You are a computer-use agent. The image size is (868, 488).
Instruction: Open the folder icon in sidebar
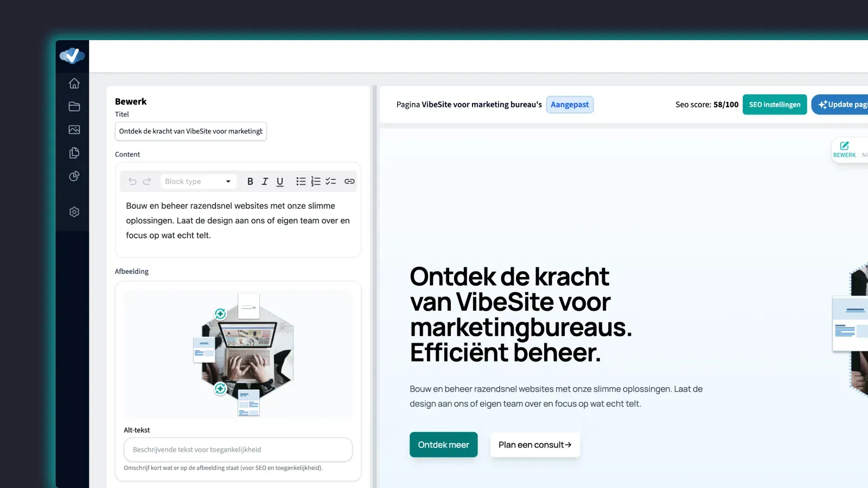[x=74, y=107]
